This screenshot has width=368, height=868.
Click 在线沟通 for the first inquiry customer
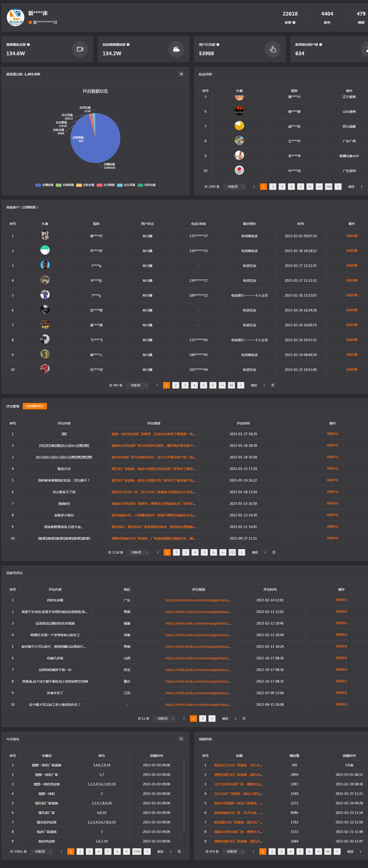352,236
